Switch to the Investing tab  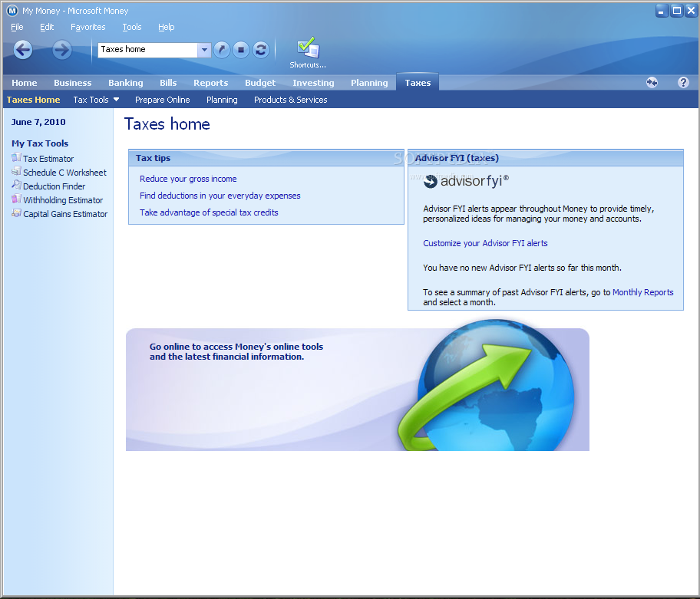click(x=313, y=83)
